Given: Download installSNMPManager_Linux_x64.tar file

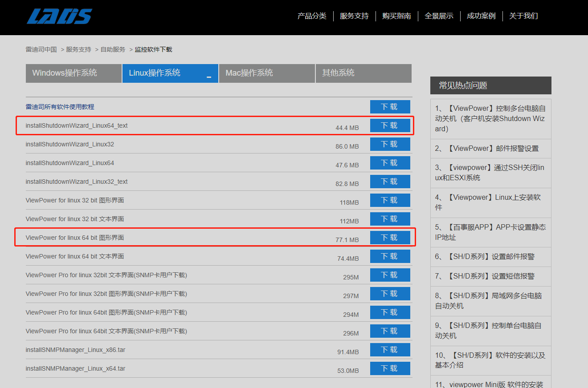Looking at the screenshot, I should 390,368.
